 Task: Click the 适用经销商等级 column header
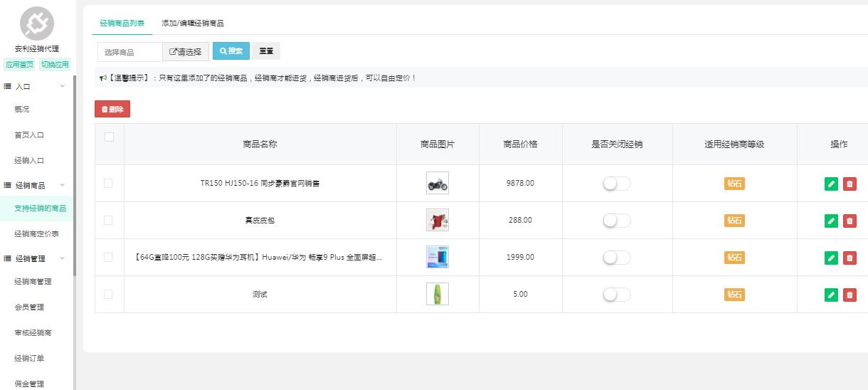pyautogui.click(x=734, y=144)
